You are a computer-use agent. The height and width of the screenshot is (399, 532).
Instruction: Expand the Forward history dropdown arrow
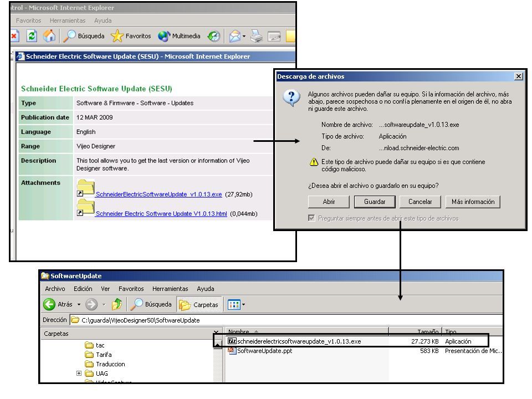(x=104, y=305)
